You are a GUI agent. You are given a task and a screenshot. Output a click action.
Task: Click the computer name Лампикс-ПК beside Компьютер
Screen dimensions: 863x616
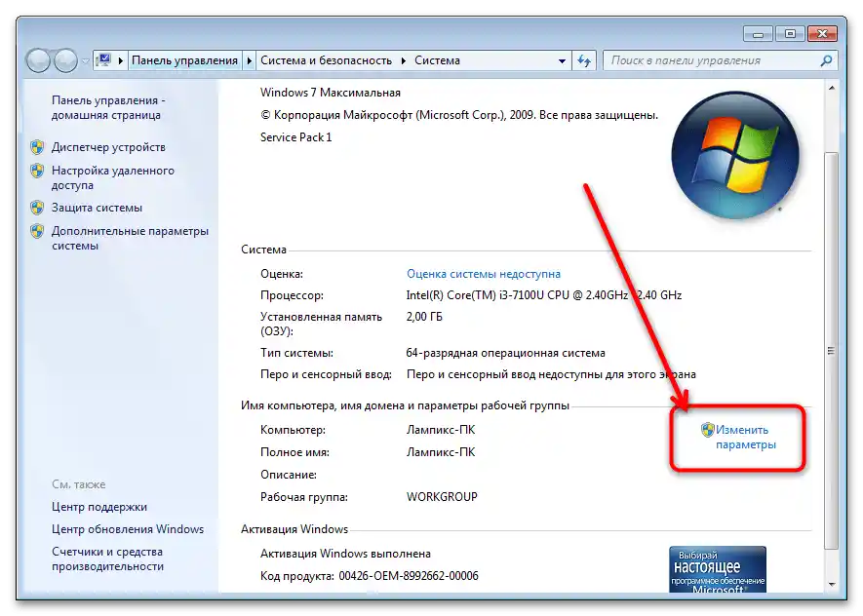tap(441, 430)
